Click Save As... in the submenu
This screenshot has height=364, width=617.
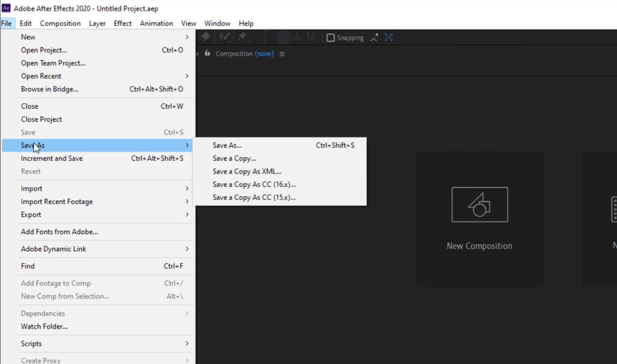(226, 145)
